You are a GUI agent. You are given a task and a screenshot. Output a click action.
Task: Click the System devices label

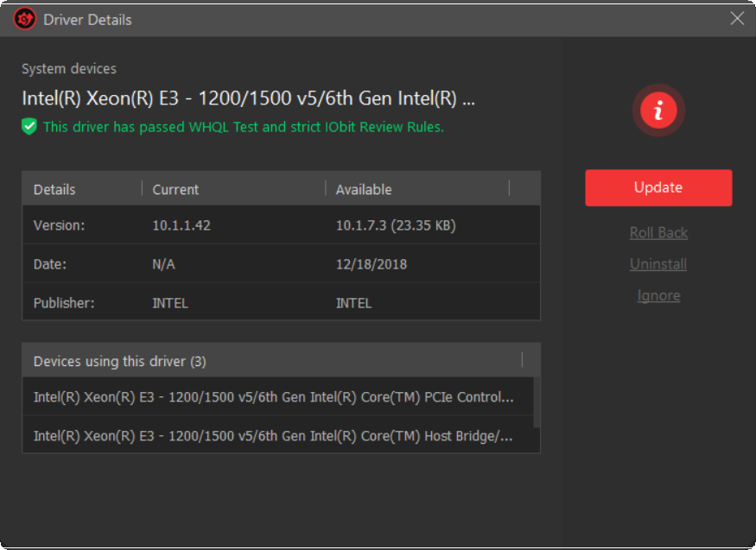[69, 68]
